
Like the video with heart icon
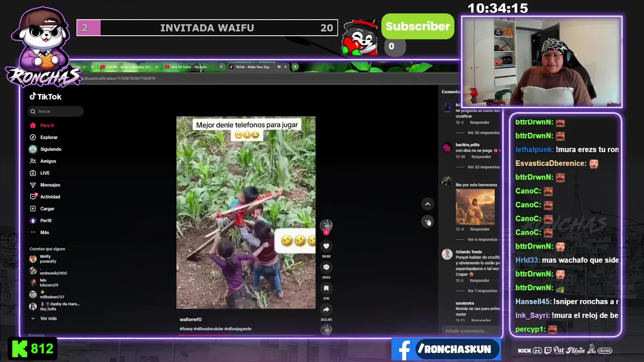326,246
